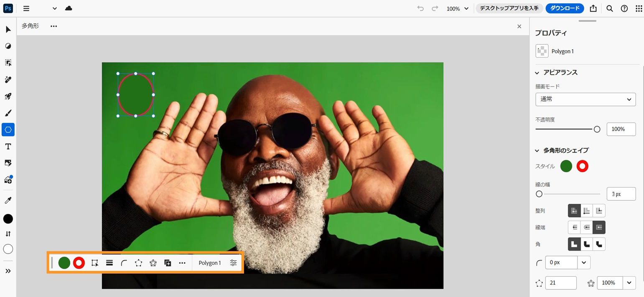Enable left stroke alignment in 整列 row
644x297 pixels.
point(574,211)
